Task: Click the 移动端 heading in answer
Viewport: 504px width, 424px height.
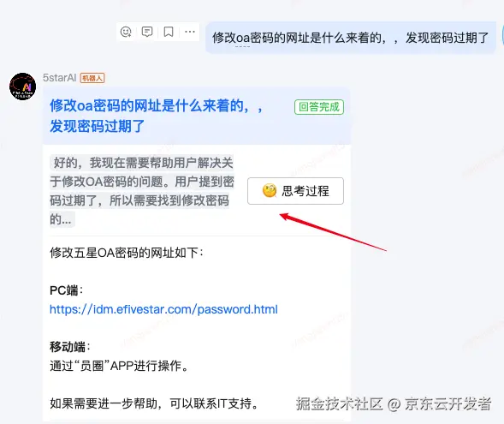Action: (x=70, y=347)
